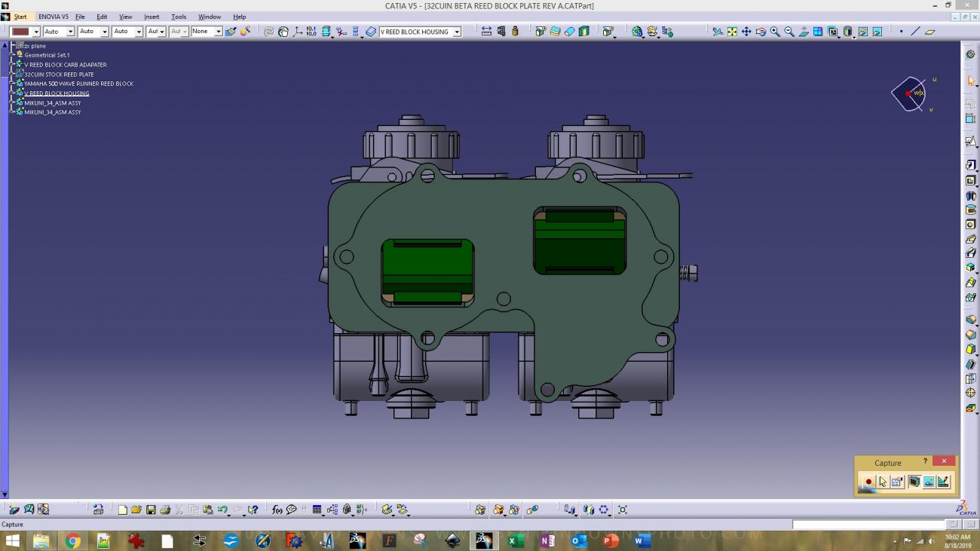Open the first Auto transparency dropdown
980x551 pixels.
70,32
